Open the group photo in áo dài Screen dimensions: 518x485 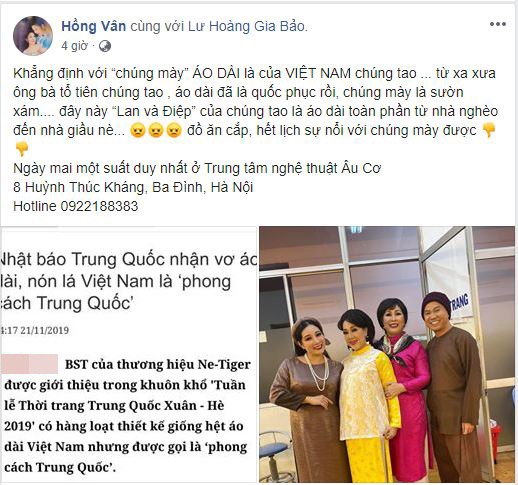point(387,354)
